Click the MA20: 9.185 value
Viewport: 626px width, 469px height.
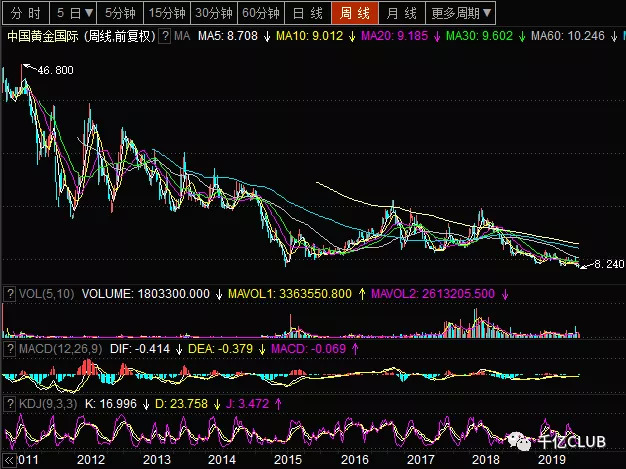coord(394,36)
